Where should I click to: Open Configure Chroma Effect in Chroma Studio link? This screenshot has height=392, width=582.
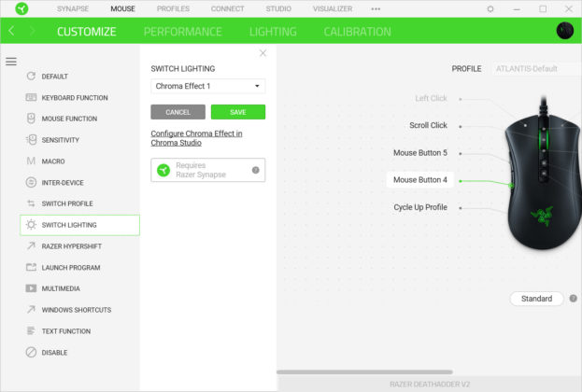pyautogui.click(x=196, y=138)
